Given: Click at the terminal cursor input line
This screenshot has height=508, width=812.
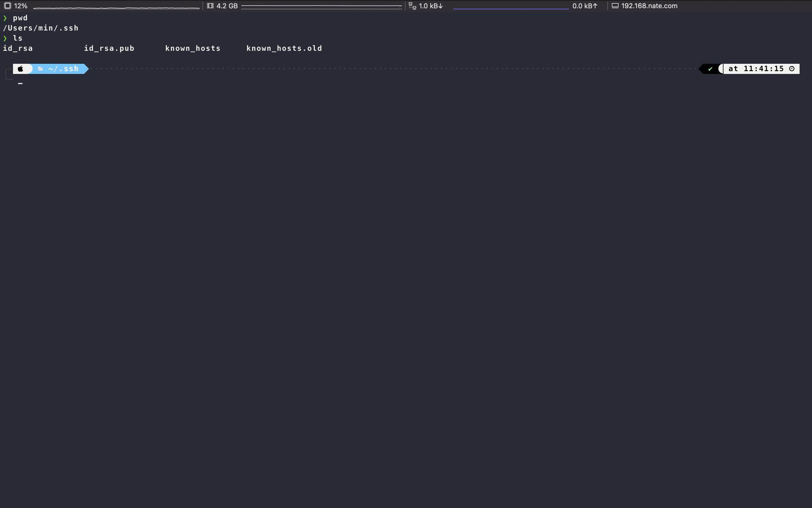Looking at the screenshot, I should (20, 83).
